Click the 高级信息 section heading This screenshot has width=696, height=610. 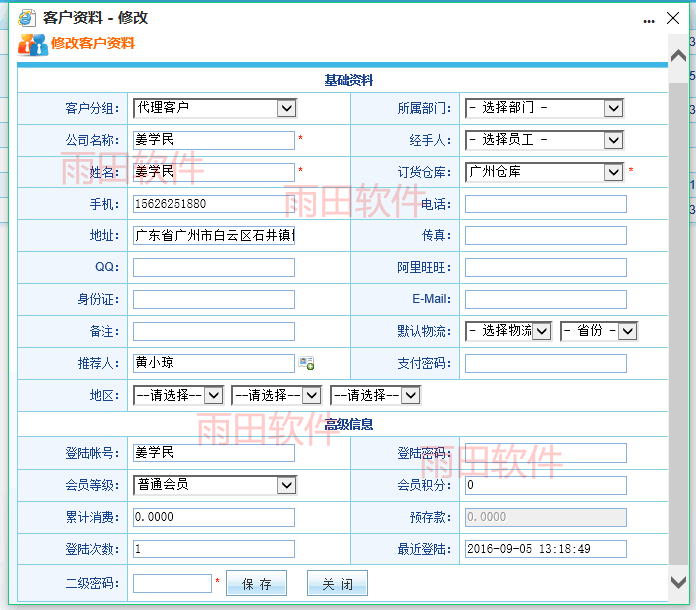pyautogui.click(x=348, y=424)
